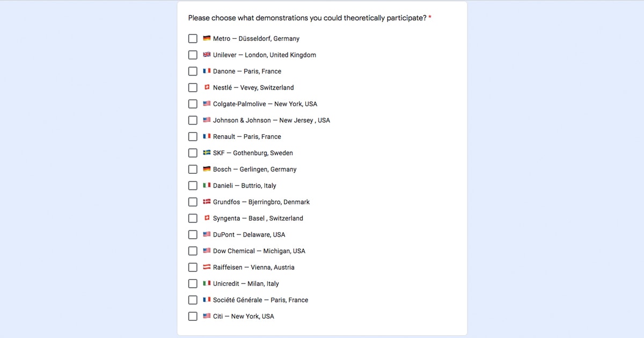Tick the Danone — Paris, France checkbox
This screenshot has width=644, height=338.
click(193, 71)
